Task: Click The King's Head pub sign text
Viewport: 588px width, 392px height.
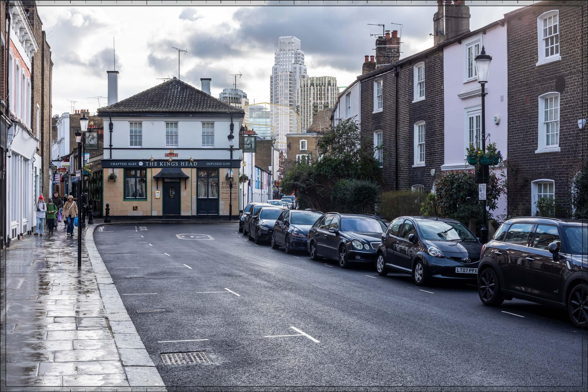Action: pos(171,164)
